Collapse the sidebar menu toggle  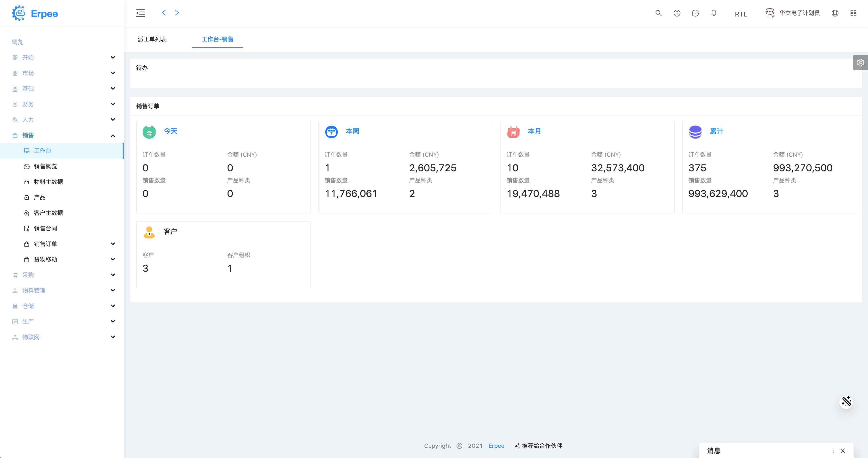pyautogui.click(x=141, y=13)
